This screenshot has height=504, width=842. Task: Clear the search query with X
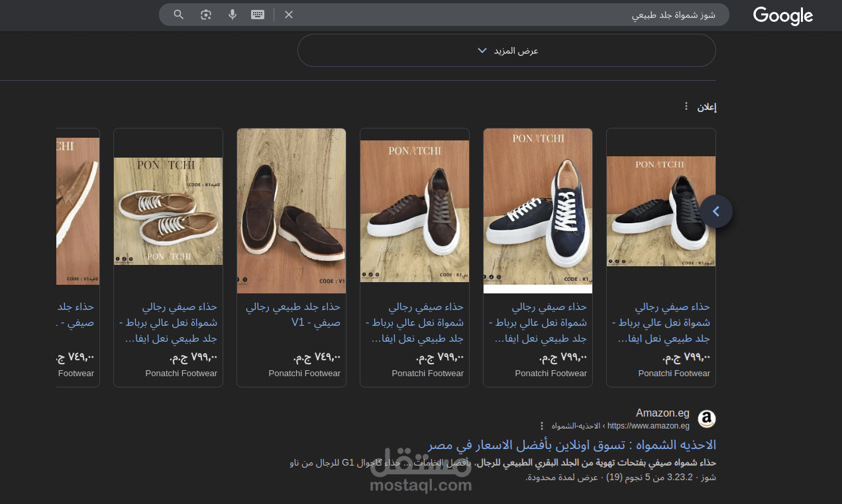coord(289,15)
